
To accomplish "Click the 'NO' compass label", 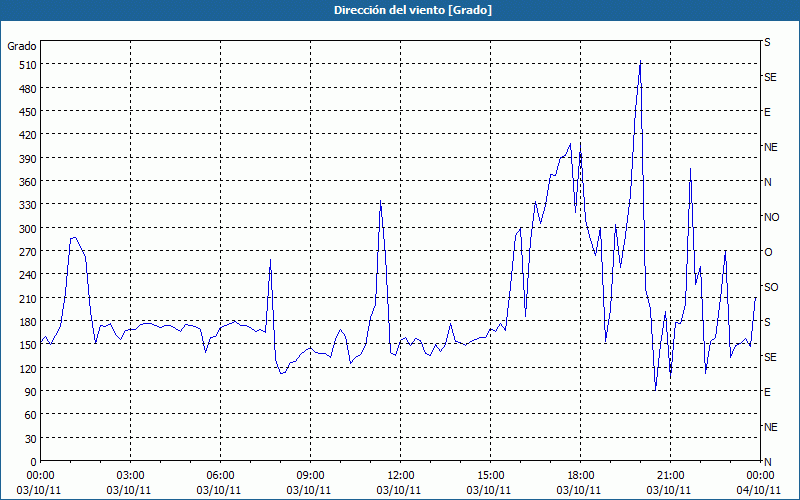I will (x=771, y=217).
